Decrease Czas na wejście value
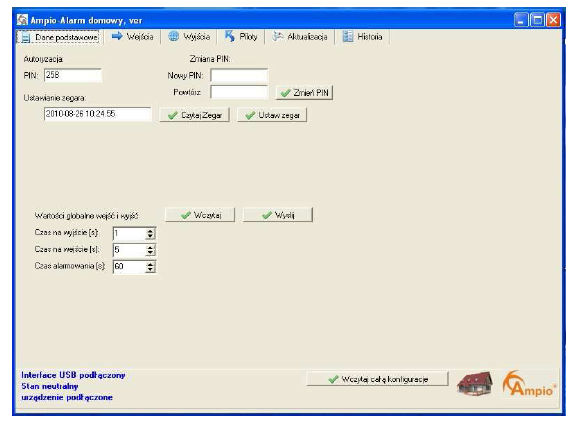 tap(150, 253)
